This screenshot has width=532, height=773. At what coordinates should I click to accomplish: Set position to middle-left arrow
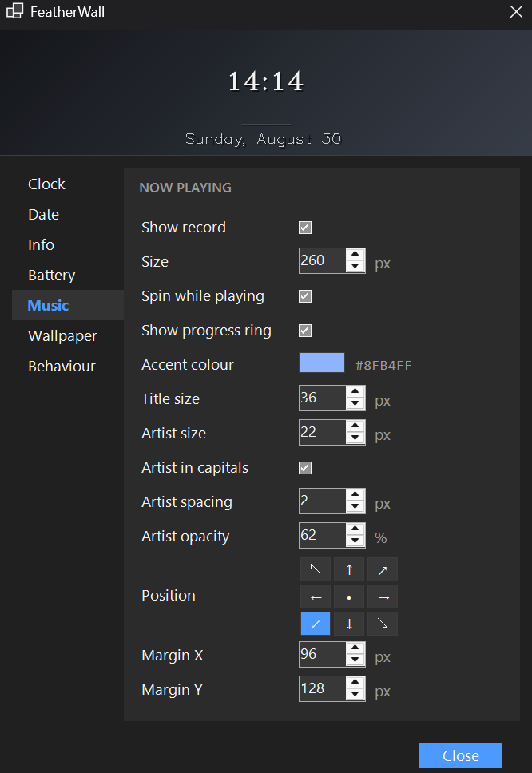click(315, 597)
